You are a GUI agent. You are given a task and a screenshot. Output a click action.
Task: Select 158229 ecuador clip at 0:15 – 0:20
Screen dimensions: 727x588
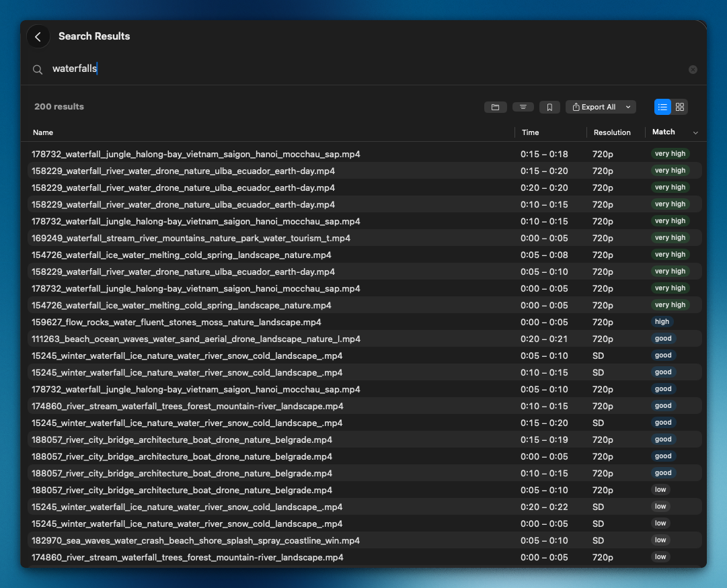point(365,171)
